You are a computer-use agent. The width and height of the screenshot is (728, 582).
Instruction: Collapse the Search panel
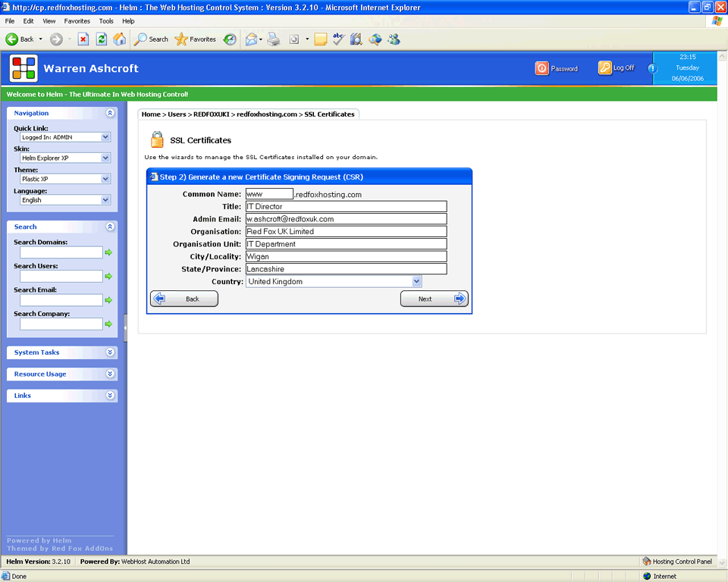coord(110,227)
